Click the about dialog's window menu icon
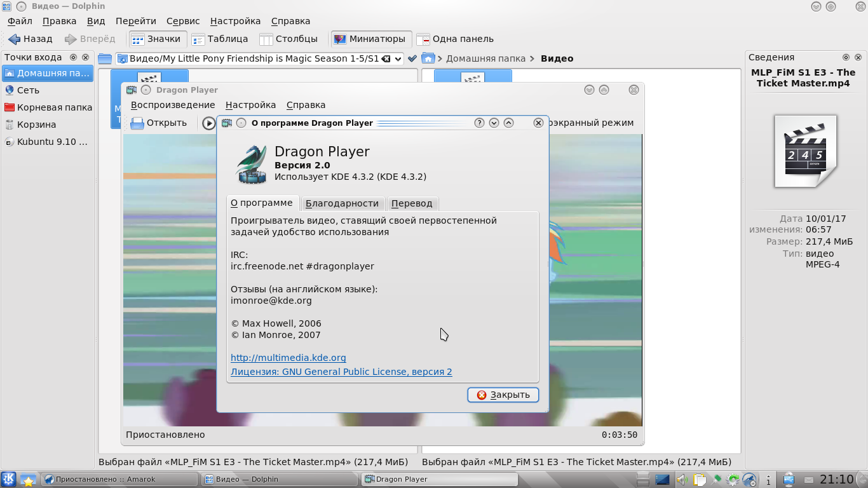Image resolution: width=868 pixels, height=488 pixels. click(226, 123)
